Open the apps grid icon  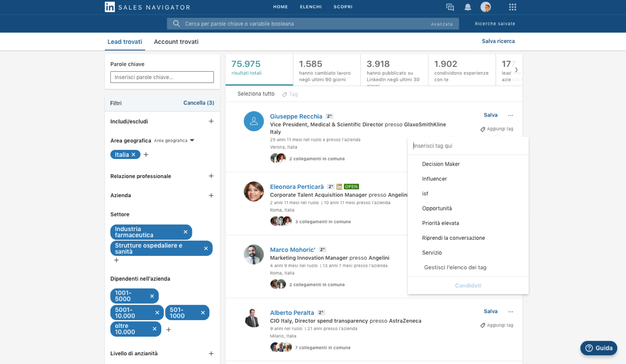[512, 7]
